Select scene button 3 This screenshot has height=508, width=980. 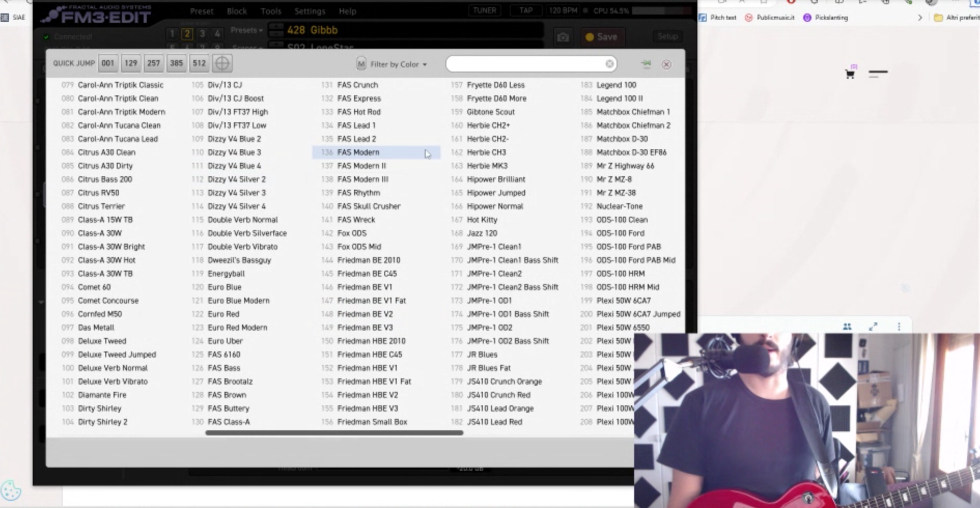pos(202,34)
